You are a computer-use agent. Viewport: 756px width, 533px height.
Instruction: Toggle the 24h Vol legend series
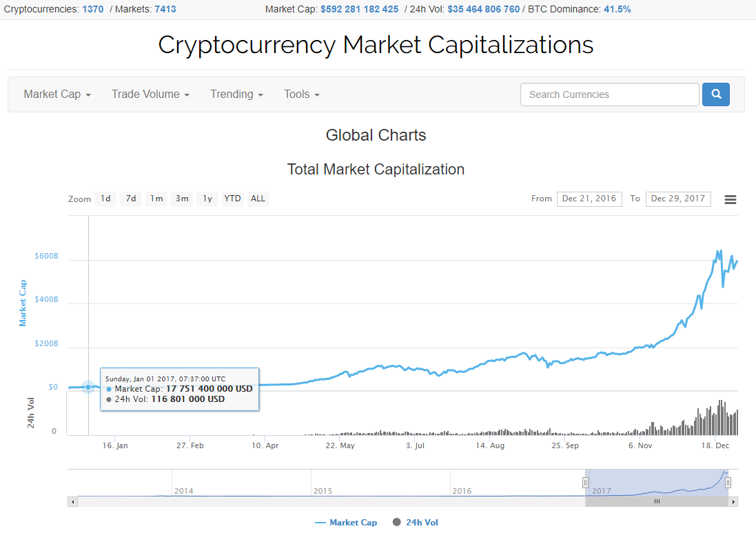tap(416, 523)
